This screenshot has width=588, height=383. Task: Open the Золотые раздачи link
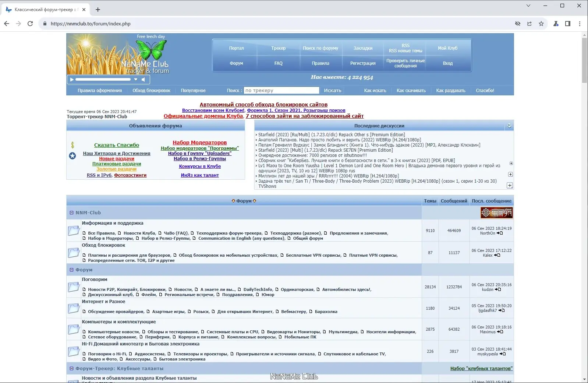click(x=117, y=169)
